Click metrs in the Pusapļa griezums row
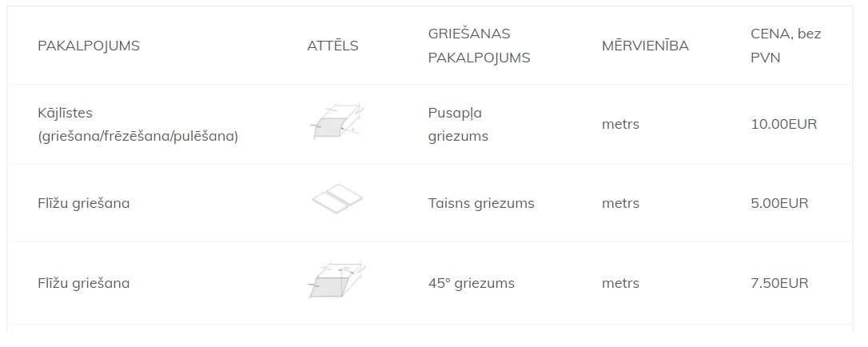868x347 pixels. pyautogui.click(x=620, y=124)
